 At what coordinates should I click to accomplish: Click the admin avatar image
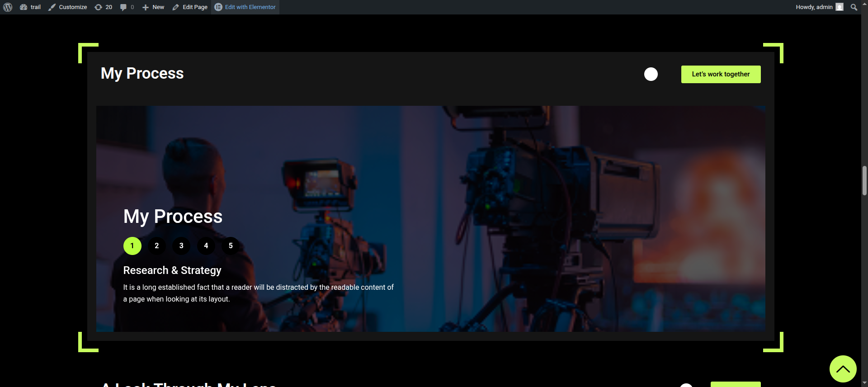coord(840,7)
